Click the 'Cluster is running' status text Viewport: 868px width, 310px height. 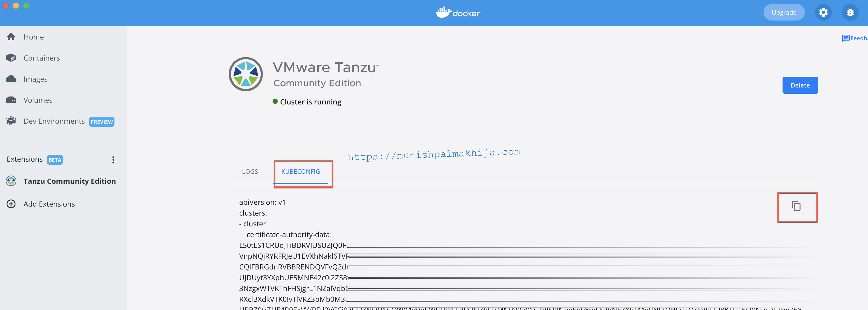[310, 102]
